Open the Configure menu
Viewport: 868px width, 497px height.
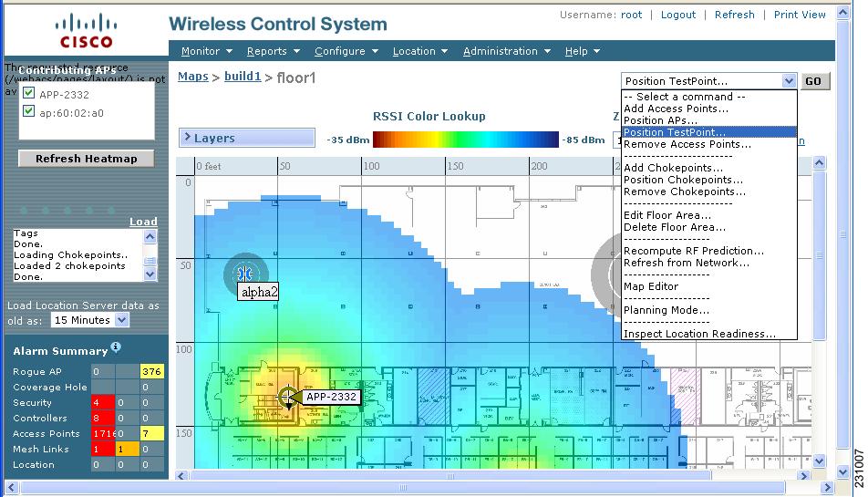coord(346,51)
